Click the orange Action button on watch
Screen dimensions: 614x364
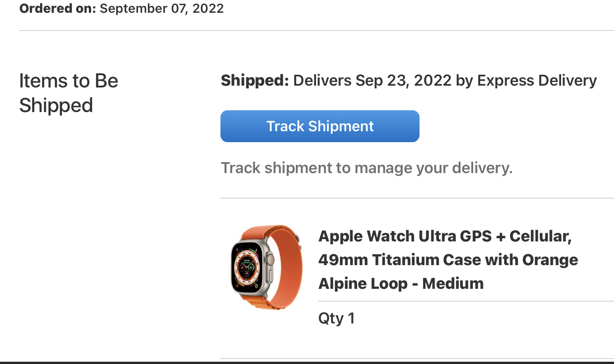click(x=272, y=260)
